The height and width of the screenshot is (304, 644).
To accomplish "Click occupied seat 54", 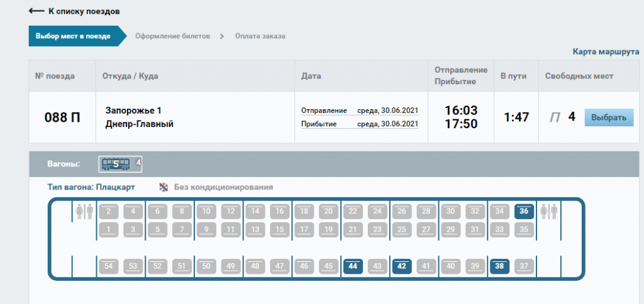I will (108, 266).
